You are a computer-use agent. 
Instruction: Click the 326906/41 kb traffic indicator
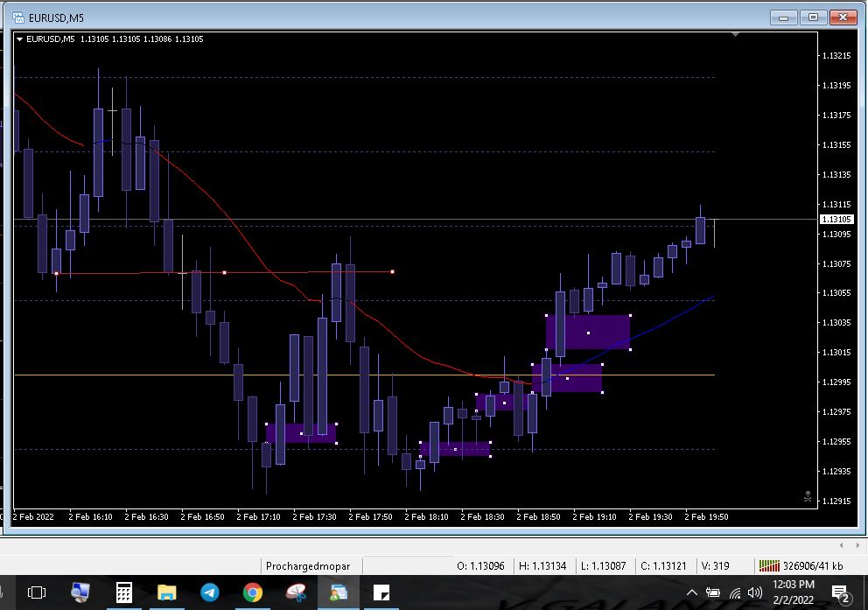pos(813,565)
